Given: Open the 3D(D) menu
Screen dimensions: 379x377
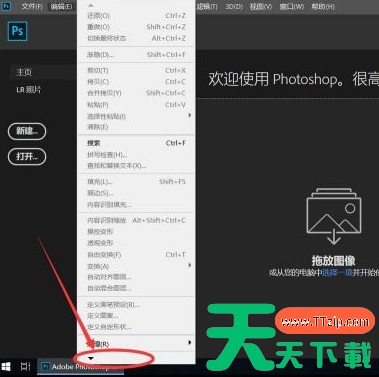Looking at the screenshot, I should (x=234, y=6).
